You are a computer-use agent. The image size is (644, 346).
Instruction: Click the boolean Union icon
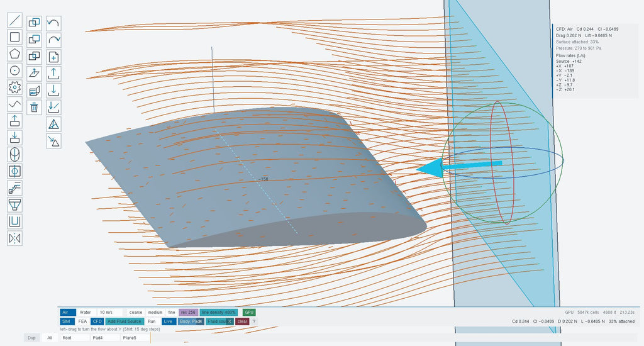click(x=34, y=23)
